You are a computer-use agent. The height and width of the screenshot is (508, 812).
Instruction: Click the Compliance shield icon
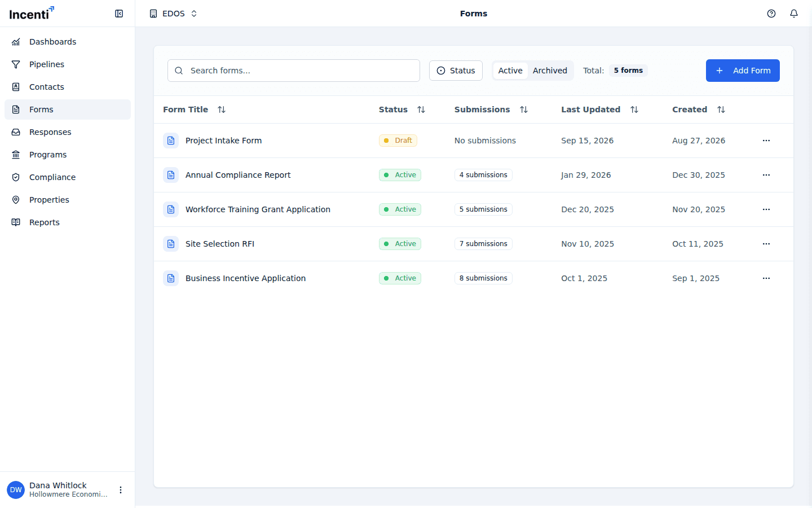pos(16,177)
